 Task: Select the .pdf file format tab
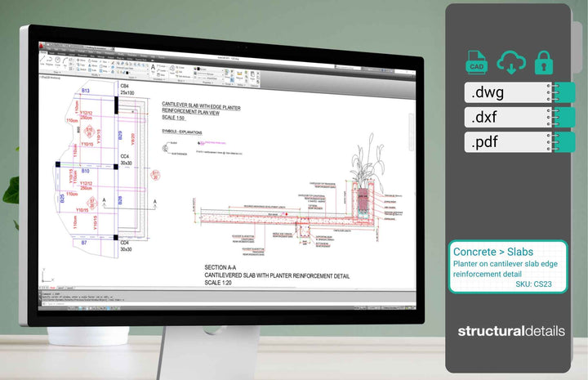tap(519, 142)
